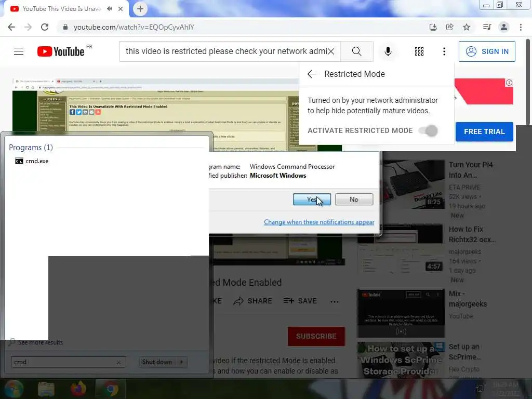Click See more results

(40, 342)
